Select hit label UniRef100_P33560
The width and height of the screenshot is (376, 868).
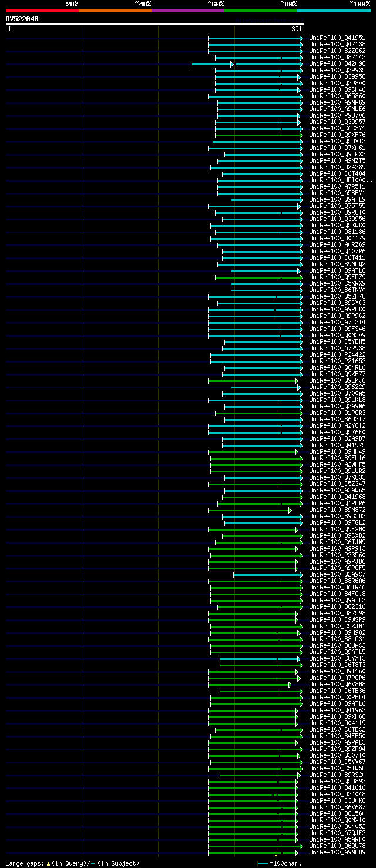pos(337,555)
